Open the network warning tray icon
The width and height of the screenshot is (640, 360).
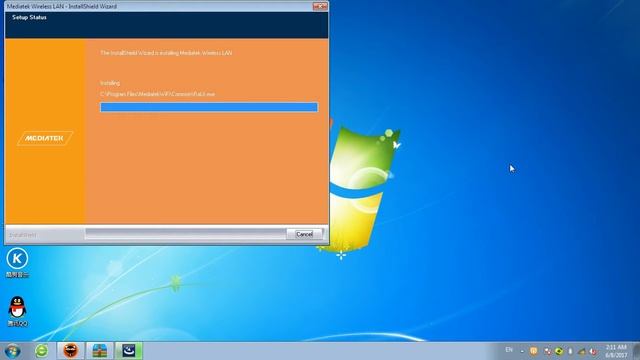582,351
